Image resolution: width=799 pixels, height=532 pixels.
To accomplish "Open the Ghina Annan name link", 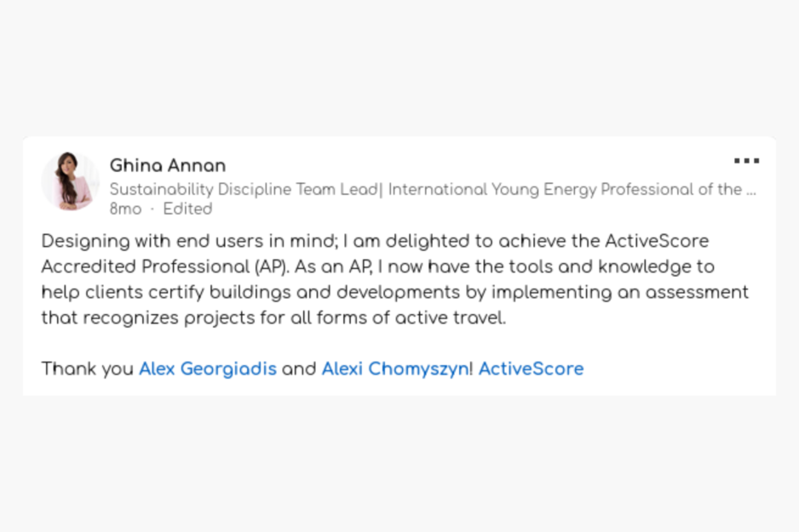I will (168, 165).
